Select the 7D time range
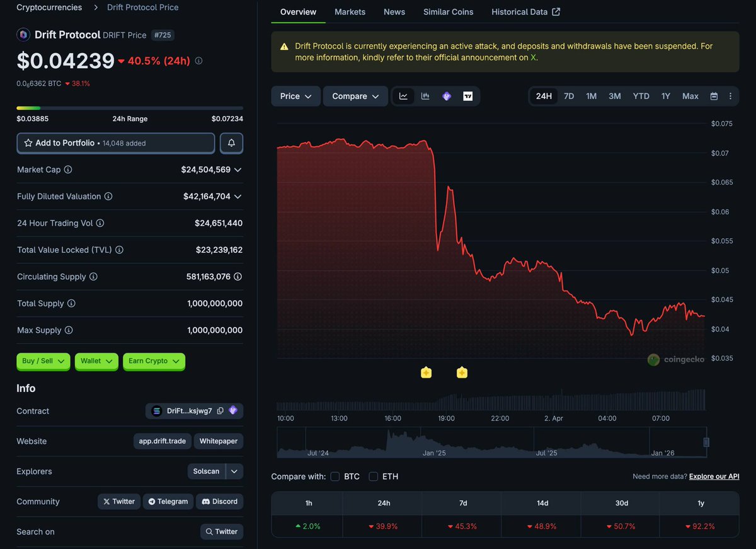 [x=568, y=96]
